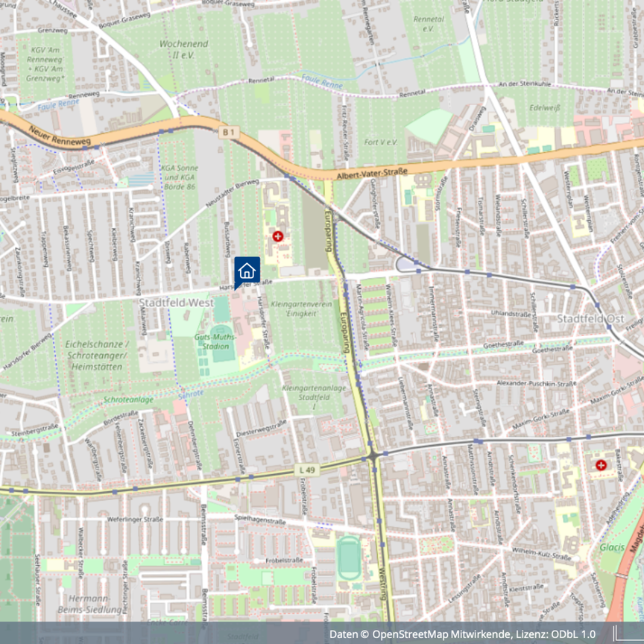The image size is (644, 644).
Task: Select the hospital icon near Harsdorfer Straße
Action: [278, 236]
